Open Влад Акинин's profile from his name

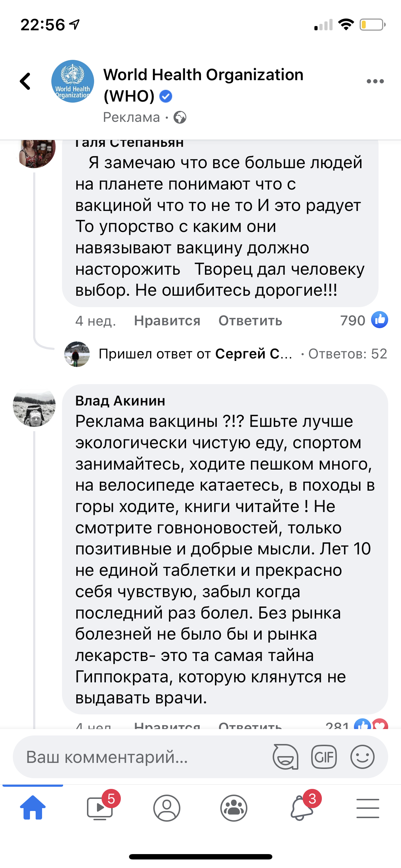[120, 401]
